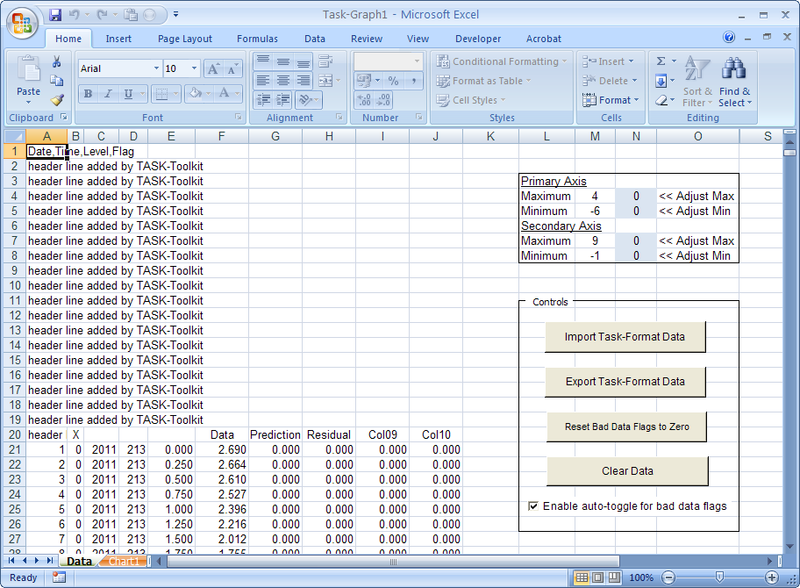The height and width of the screenshot is (588, 800).
Task: Click the AutoSum sigma icon
Action: tap(661, 62)
